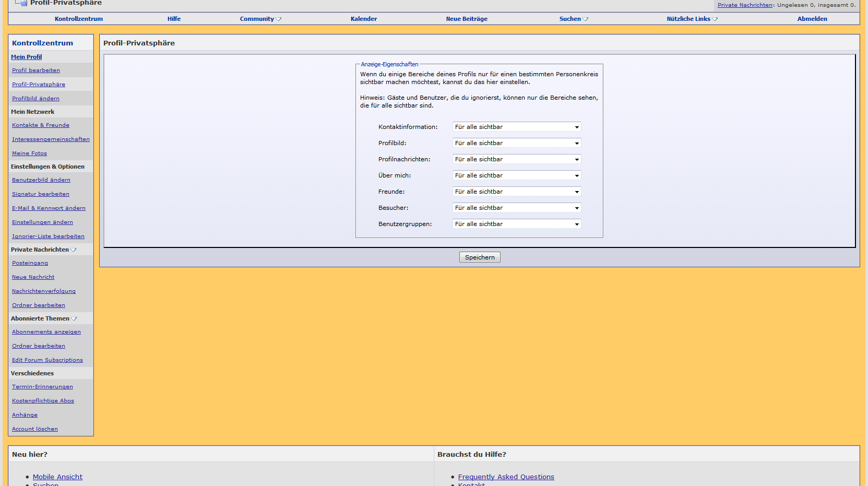Go to Profil bearbeiten in sidebar
Image resolution: width=868 pixels, height=486 pixels.
[x=36, y=70]
